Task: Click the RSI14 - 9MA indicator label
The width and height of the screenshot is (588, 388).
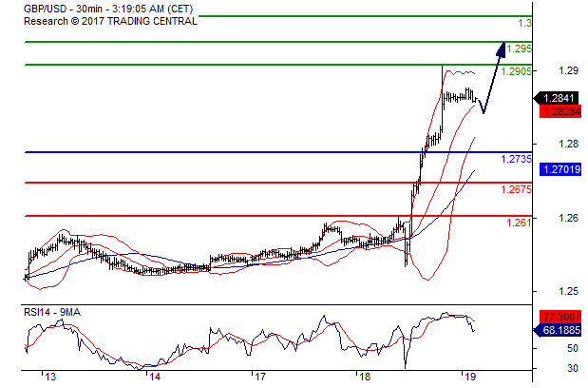Action: point(52,312)
